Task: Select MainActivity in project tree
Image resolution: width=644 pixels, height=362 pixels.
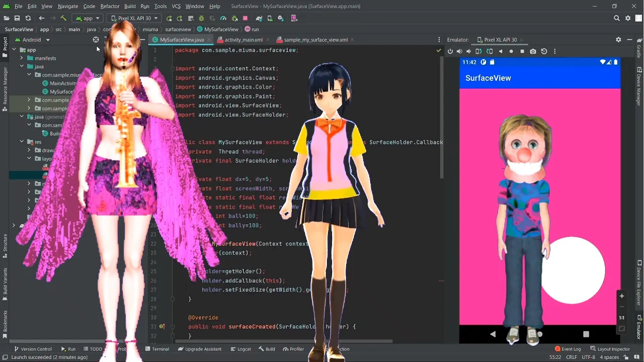Action: pos(59,83)
